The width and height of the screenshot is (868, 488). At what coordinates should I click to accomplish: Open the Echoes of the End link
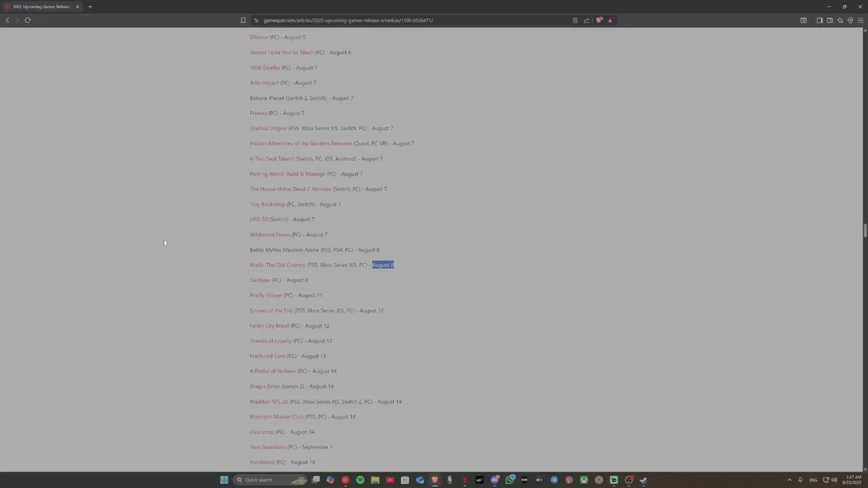[x=271, y=310]
